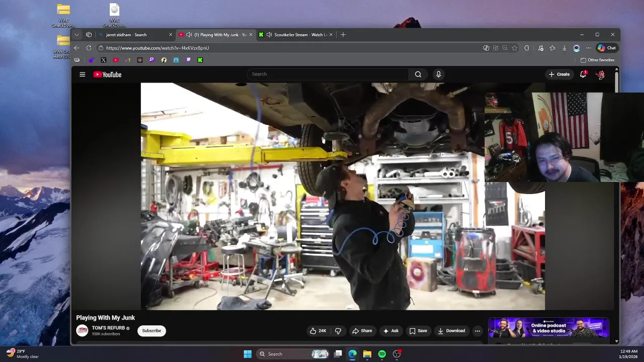
Task: Open the YouTube guide hamburger menu
Action: coord(82,74)
